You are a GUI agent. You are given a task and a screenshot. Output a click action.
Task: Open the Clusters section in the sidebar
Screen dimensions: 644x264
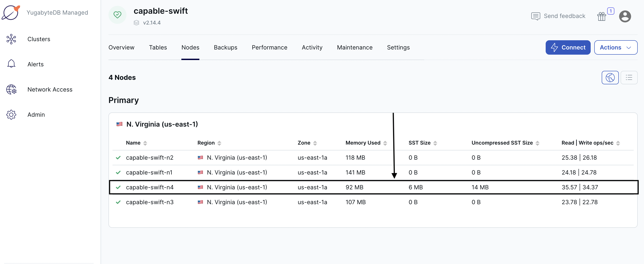[x=38, y=39]
